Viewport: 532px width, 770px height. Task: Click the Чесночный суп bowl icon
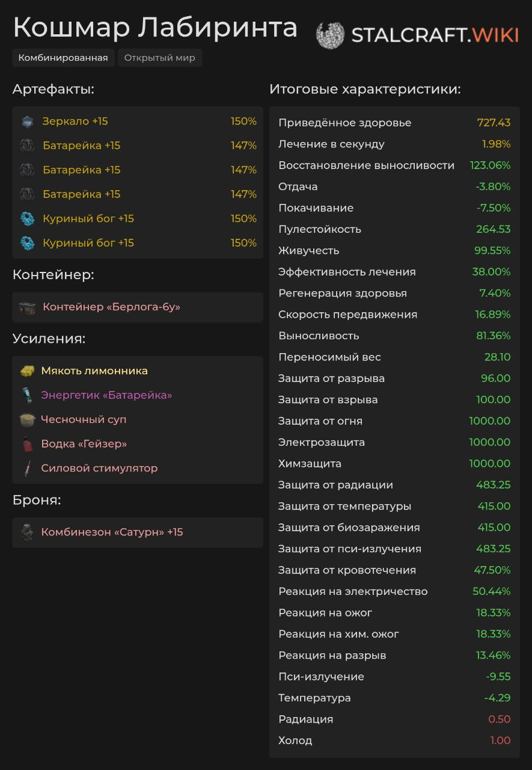click(x=27, y=420)
